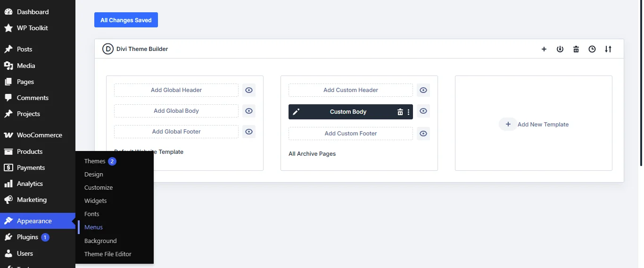This screenshot has height=268, width=644.
Task: Click the All Changes Saved button
Action: tap(126, 20)
